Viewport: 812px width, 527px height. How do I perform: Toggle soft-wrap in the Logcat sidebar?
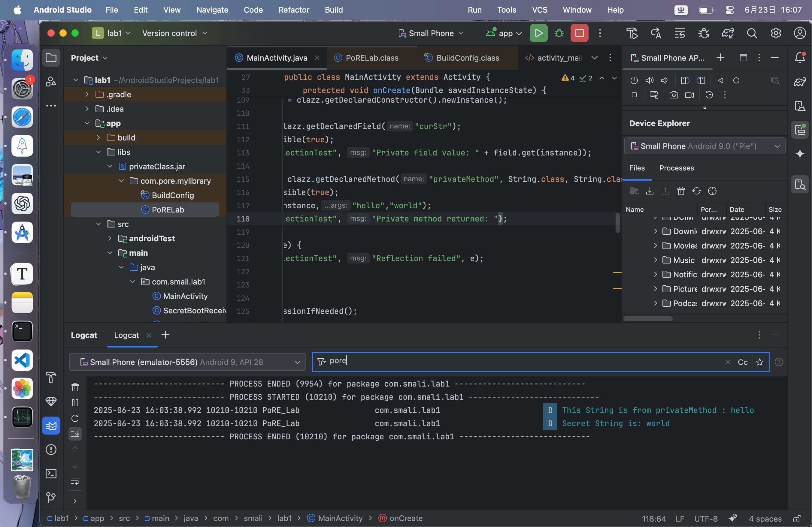(75, 481)
